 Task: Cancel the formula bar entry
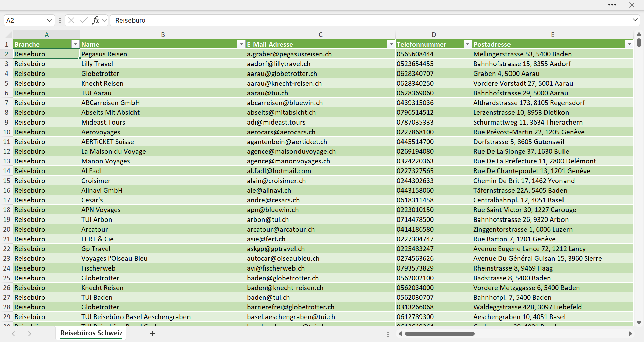(x=71, y=20)
